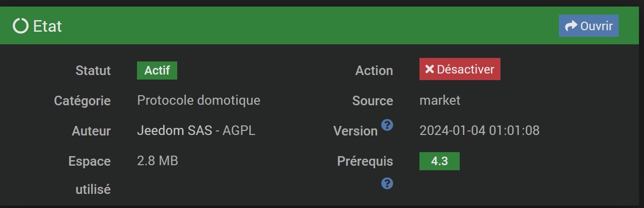Screen dimensions: 644x208
Task: Open the plugin via Ouvrir button
Action: click(589, 26)
